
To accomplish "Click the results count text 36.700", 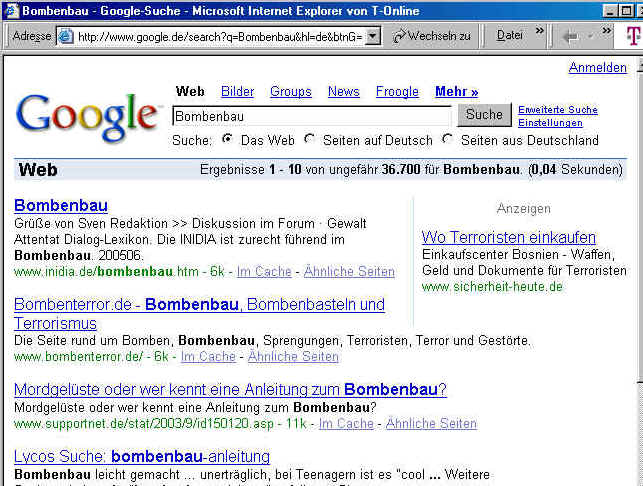I will point(401,169).
